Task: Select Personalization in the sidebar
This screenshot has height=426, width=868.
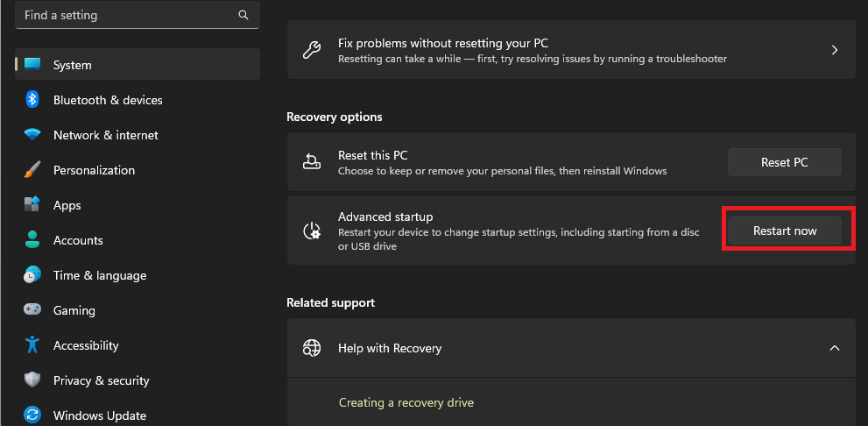Action: [138, 169]
